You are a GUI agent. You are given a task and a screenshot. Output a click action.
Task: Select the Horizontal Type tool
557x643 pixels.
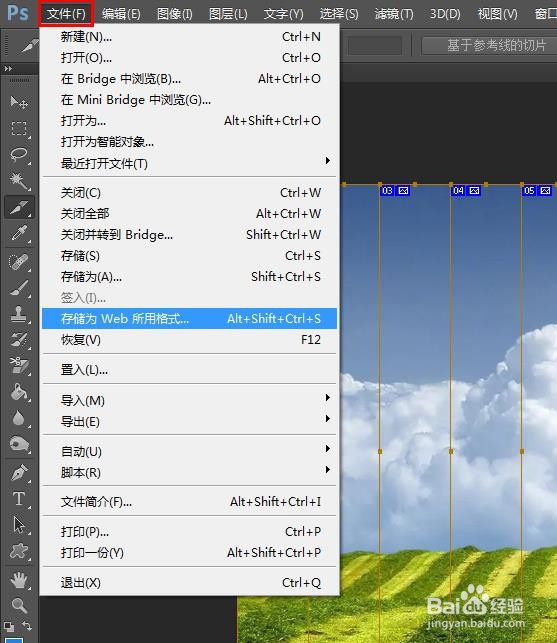pos(19,499)
